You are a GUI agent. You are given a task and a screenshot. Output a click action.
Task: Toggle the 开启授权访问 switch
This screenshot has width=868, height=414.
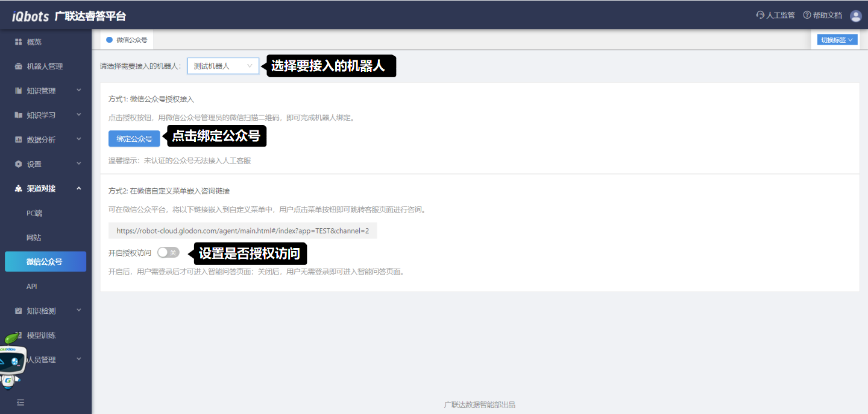[168, 252]
